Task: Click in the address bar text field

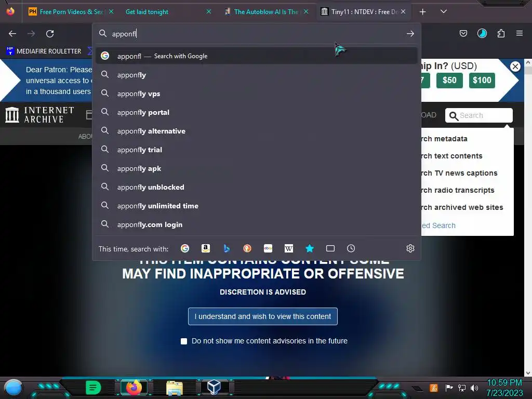Action: [x=256, y=34]
